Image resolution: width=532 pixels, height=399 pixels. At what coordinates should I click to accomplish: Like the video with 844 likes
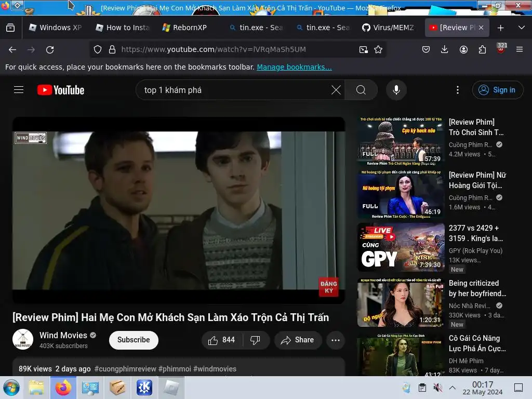click(222, 340)
